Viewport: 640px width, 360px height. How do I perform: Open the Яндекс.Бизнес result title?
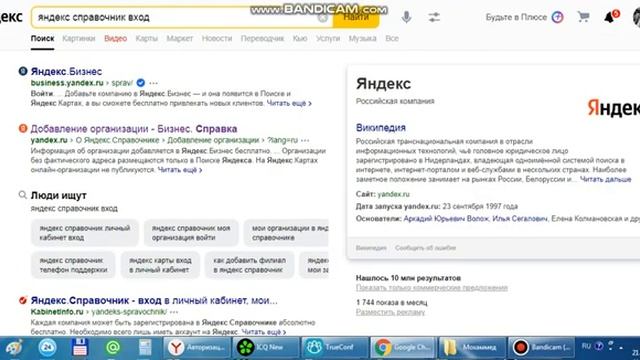click(x=67, y=71)
